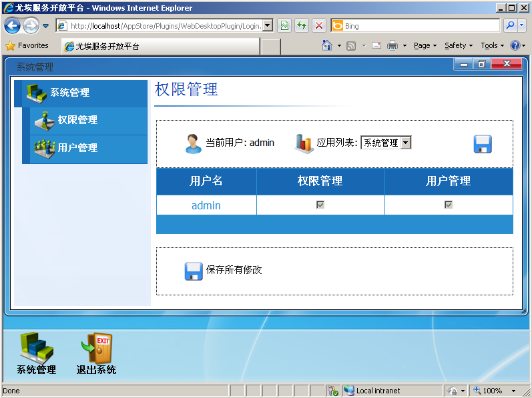Viewport: 532px width, 398px height.
Task: Open the 系统管理 desktop shortcut icon
Action: [x=36, y=353]
